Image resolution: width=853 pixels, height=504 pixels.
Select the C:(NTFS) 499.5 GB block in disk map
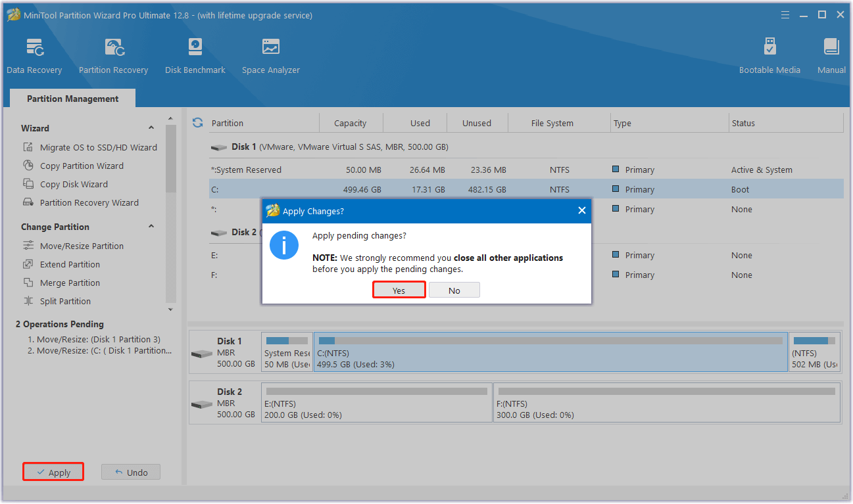(x=550, y=352)
